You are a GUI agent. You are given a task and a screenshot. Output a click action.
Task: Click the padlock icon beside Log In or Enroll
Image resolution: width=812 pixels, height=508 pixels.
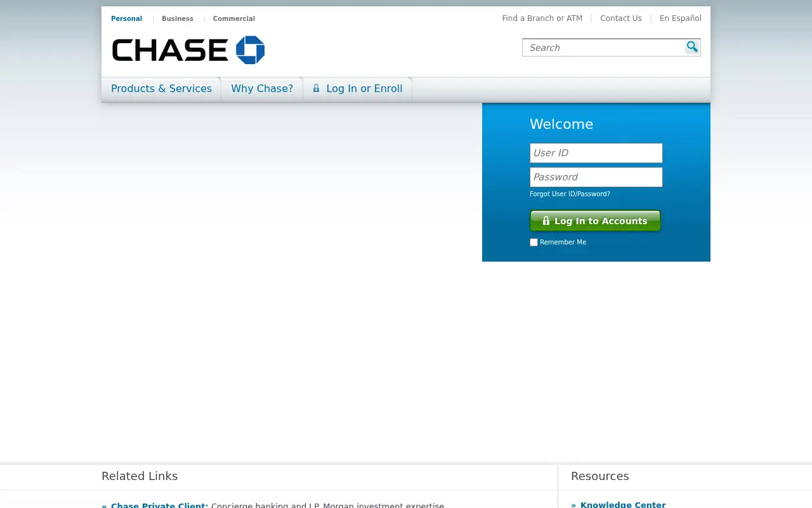(x=316, y=88)
